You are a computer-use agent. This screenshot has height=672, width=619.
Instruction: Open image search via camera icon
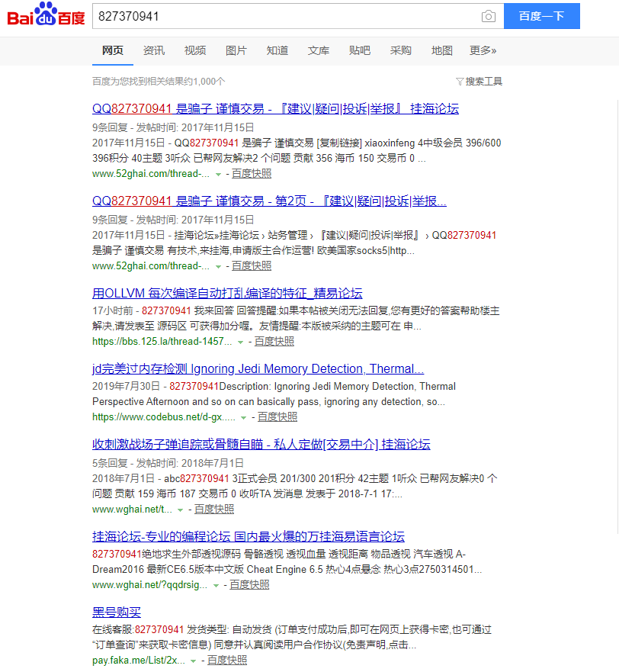point(488,16)
